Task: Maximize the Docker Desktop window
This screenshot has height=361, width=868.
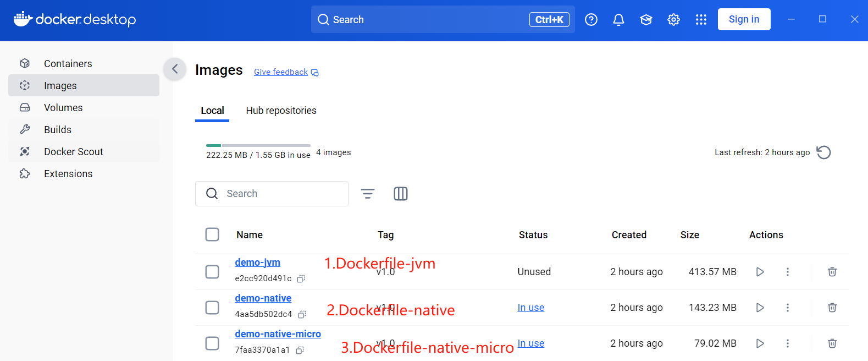Action: pos(822,19)
